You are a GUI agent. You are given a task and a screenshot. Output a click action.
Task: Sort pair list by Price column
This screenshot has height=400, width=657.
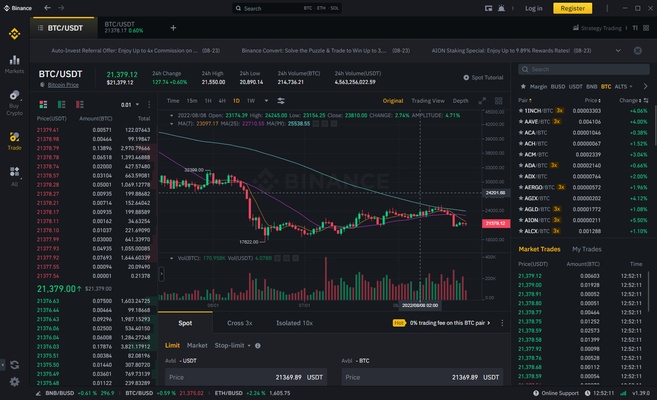[592, 100]
